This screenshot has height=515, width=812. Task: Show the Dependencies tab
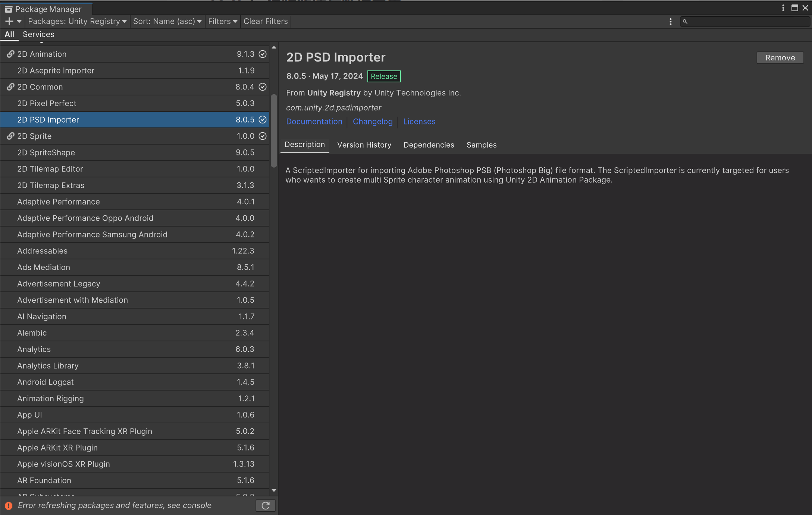click(x=429, y=145)
